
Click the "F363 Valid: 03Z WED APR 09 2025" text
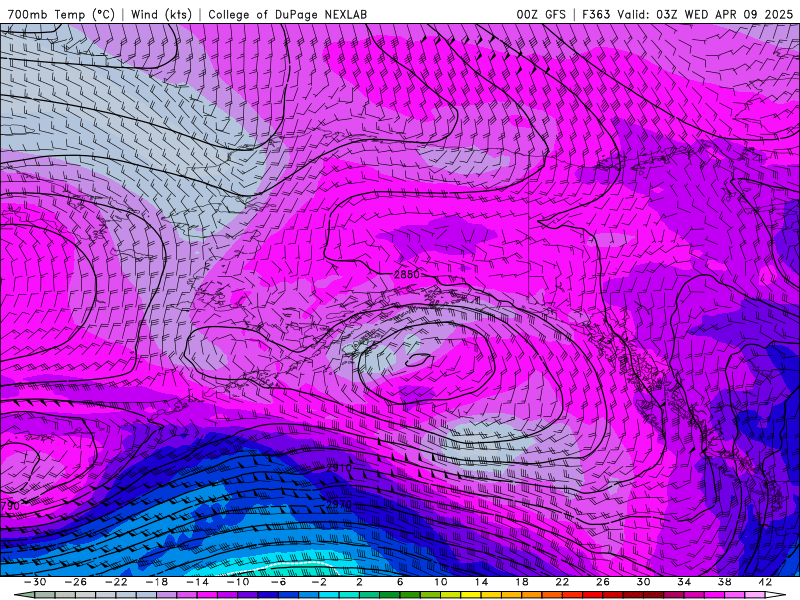(687, 14)
